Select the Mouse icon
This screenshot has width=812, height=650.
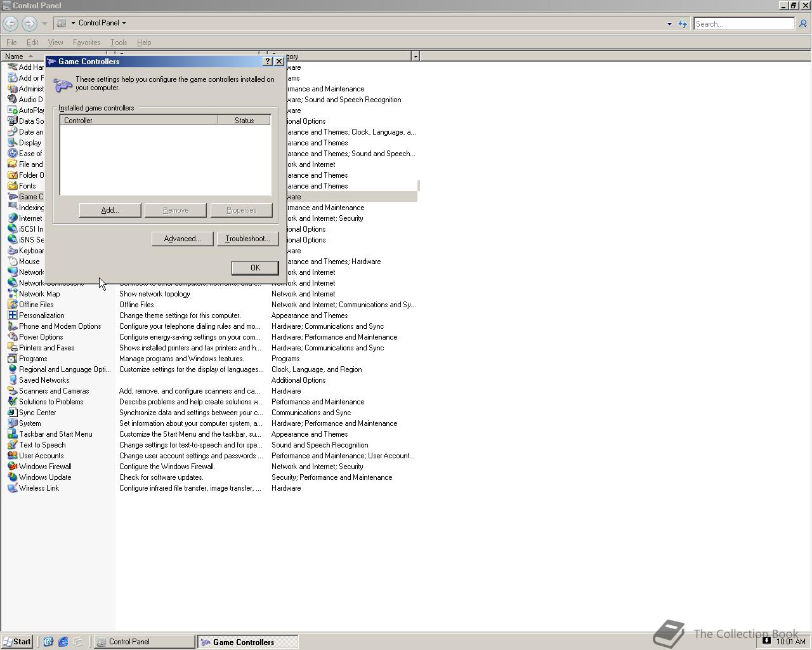pyautogui.click(x=12, y=262)
